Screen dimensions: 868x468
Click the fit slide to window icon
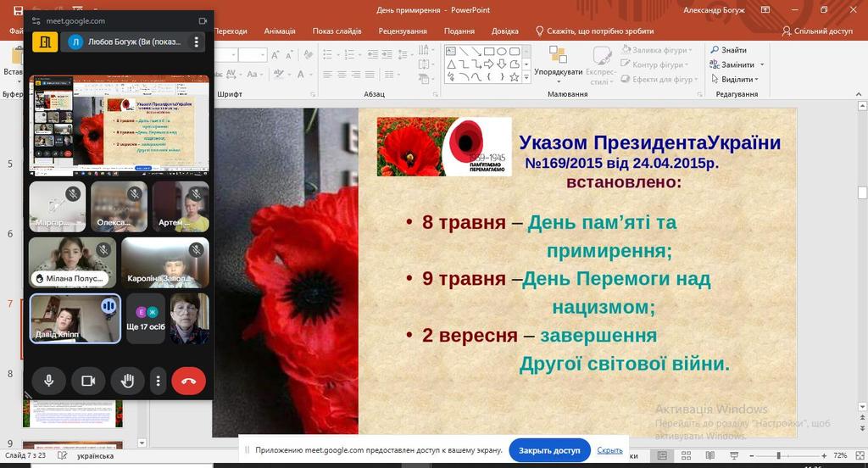coord(857,456)
